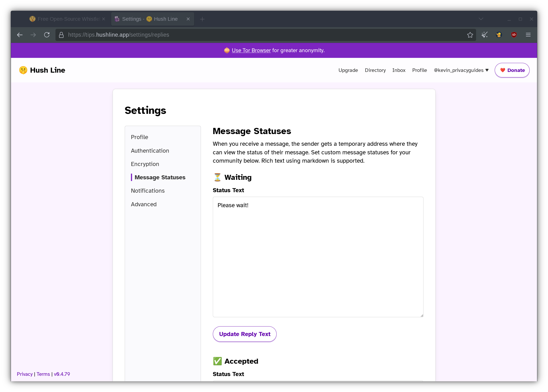The width and height of the screenshot is (548, 392).
Task: Click the Update Reply Text button
Action: coord(244,334)
